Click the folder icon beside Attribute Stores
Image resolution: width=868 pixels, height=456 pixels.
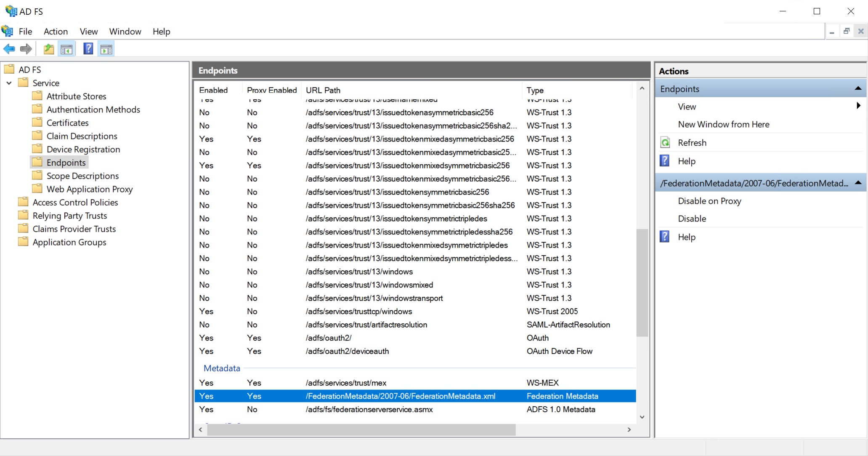point(37,96)
